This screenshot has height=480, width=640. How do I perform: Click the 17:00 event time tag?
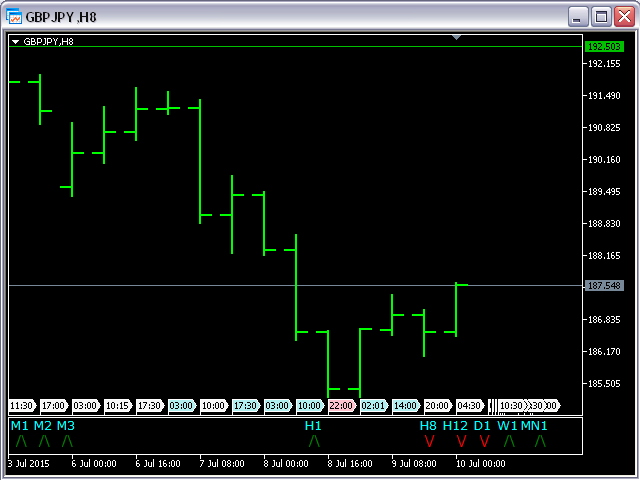coord(55,406)
